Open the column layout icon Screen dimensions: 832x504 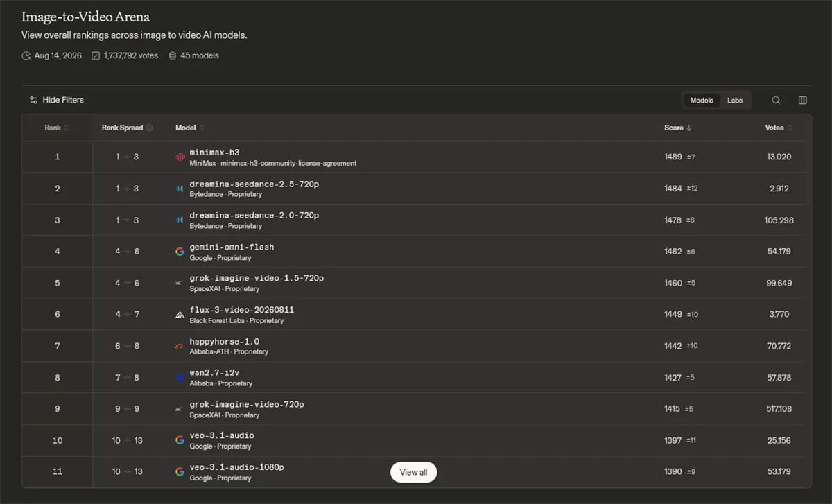coord(802,100)
